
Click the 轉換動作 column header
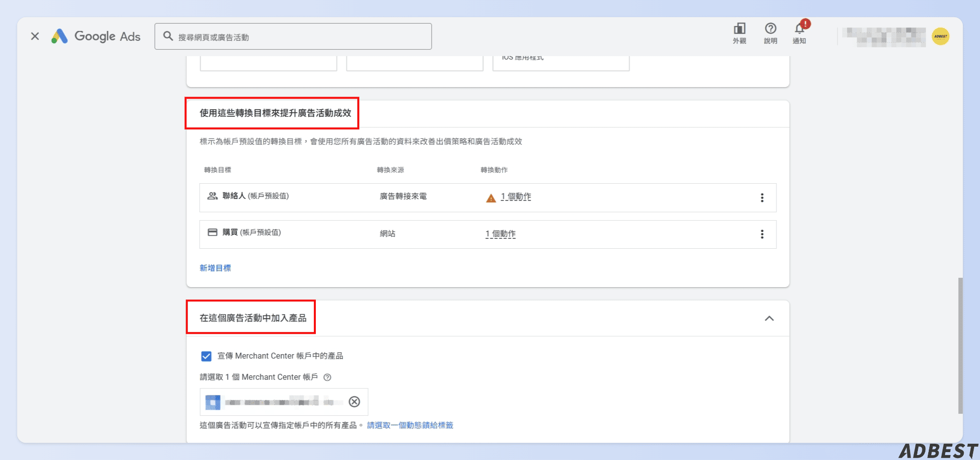pos(494,170)
